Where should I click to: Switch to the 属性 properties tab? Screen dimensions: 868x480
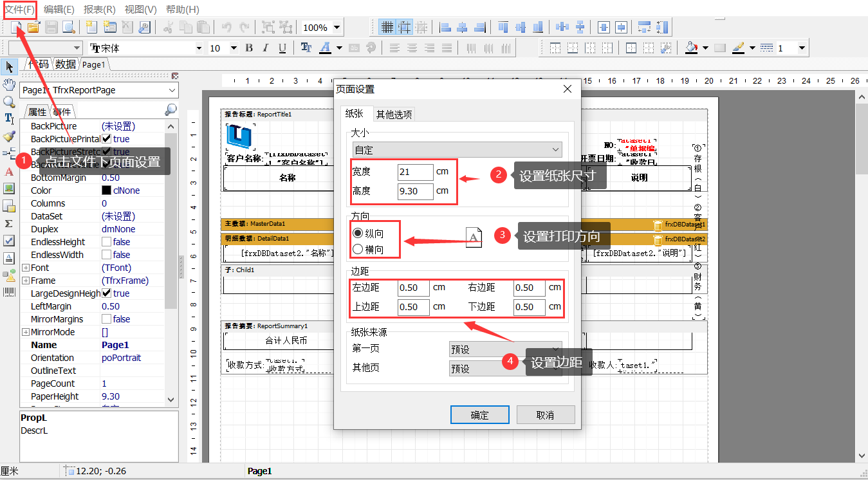[x=37, y=111]
